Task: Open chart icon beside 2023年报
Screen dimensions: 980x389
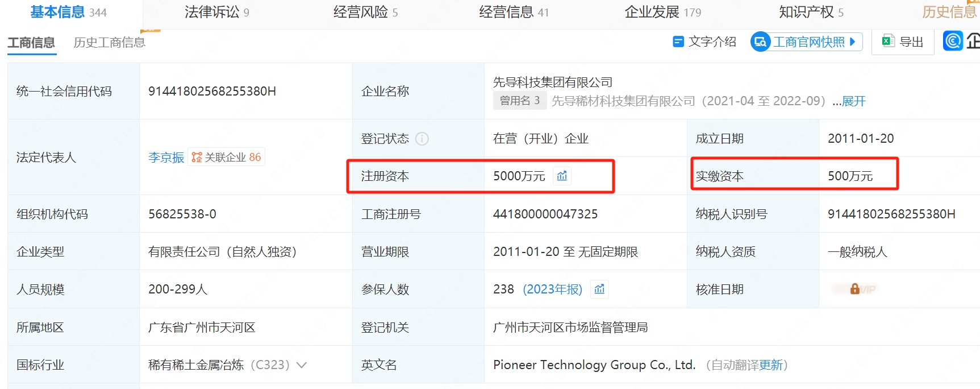Action: (599, 289)
